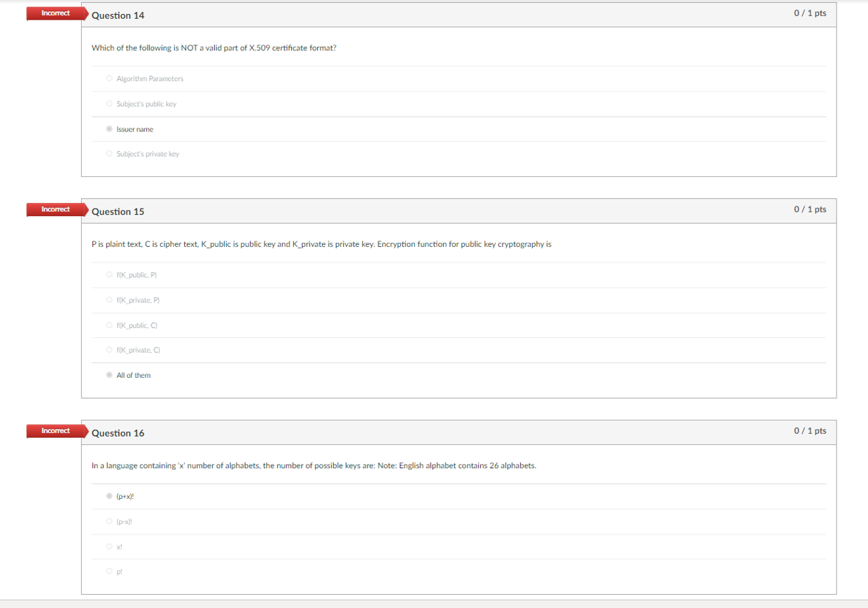The height and width of the screenshot is (608, 868).
Task: Click the number of possible keys question text
Action: (314, 466)
